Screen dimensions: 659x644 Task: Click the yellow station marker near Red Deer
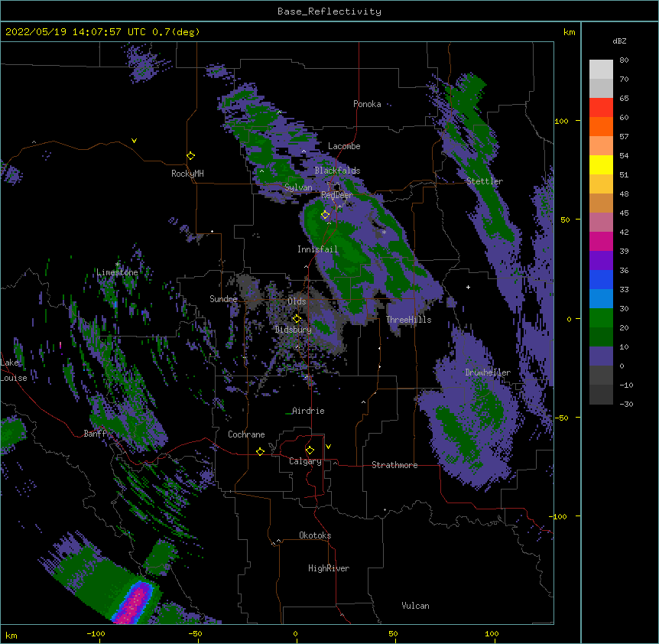(x=325, y=215)
